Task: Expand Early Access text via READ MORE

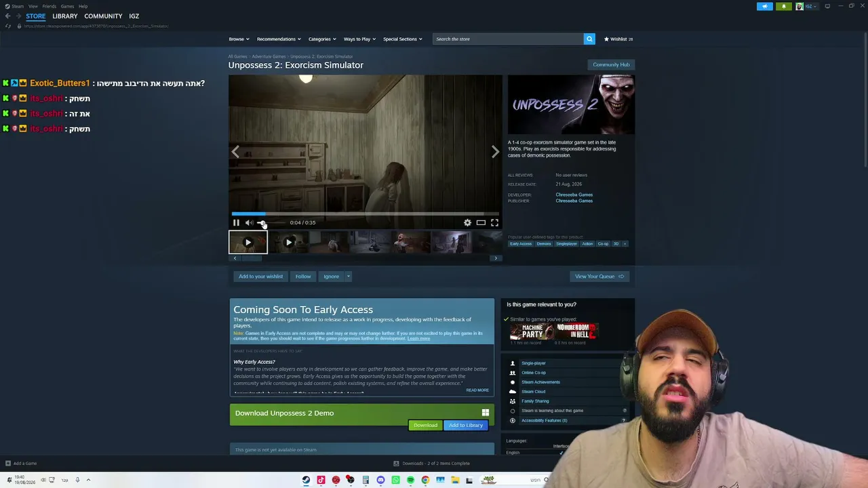Action: (477, 390)
